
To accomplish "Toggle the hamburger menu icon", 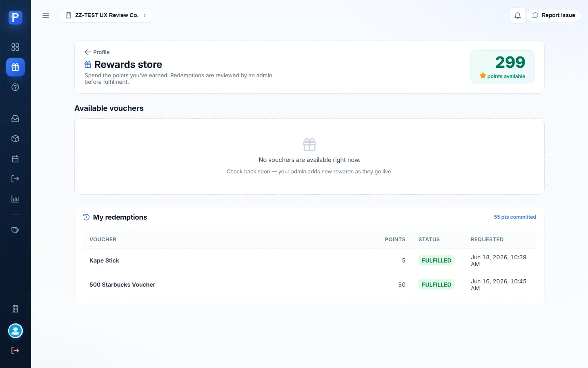I will pyautogui.click(x=46, y=16).
